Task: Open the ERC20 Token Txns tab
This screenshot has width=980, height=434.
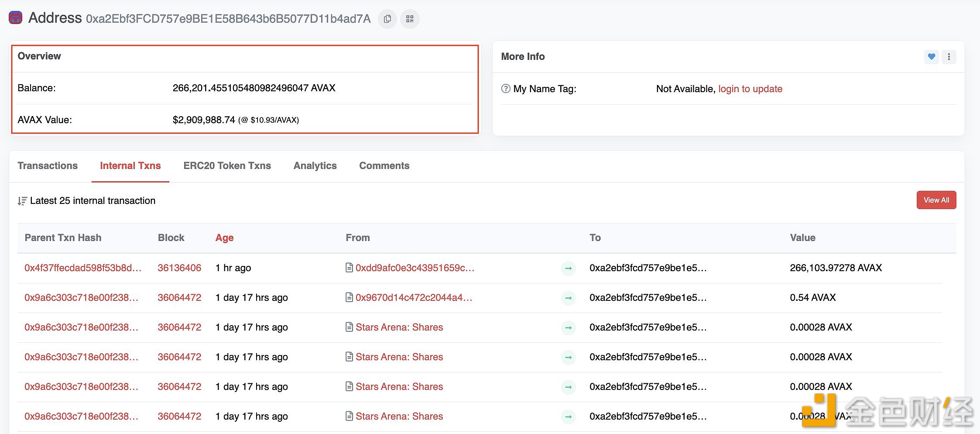Action: [227, 166]
